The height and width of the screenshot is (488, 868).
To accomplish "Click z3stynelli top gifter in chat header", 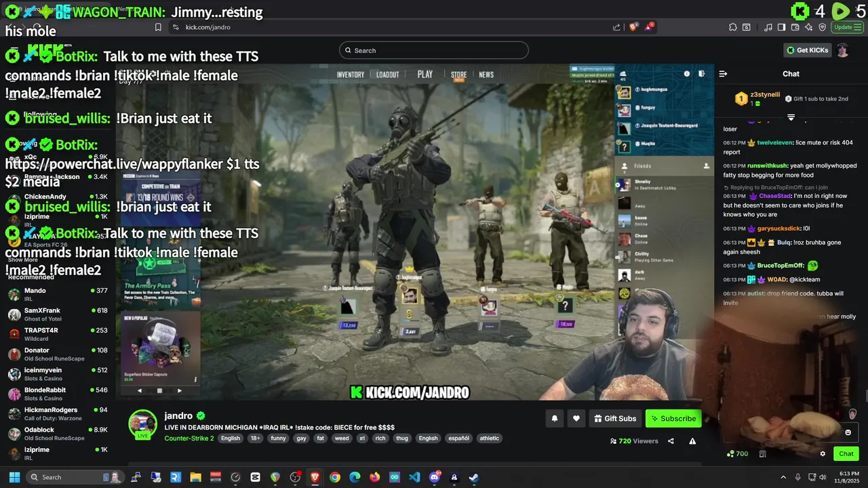I will click(765, 95).
